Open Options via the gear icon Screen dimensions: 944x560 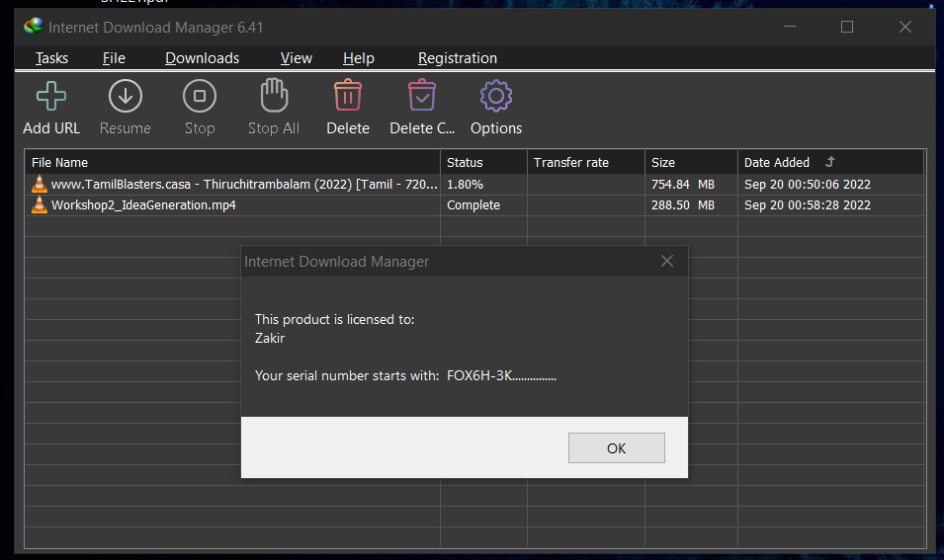coord(496,96)
